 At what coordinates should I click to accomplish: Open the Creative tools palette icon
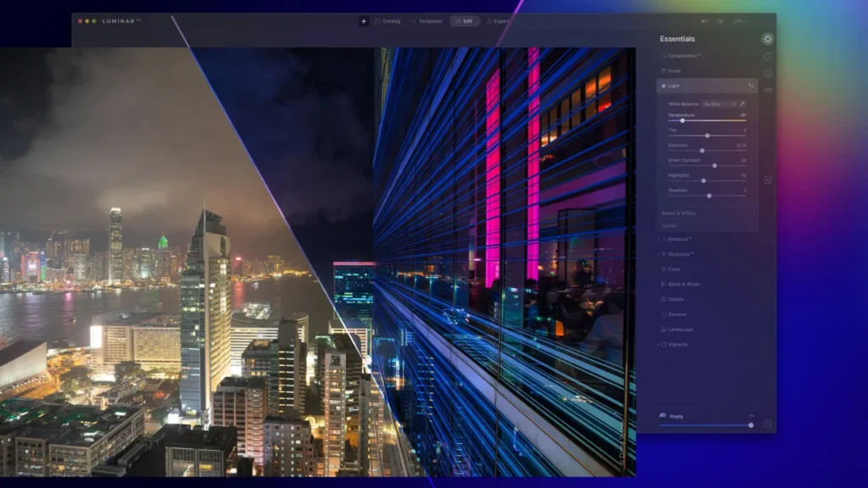pos(767,56)
